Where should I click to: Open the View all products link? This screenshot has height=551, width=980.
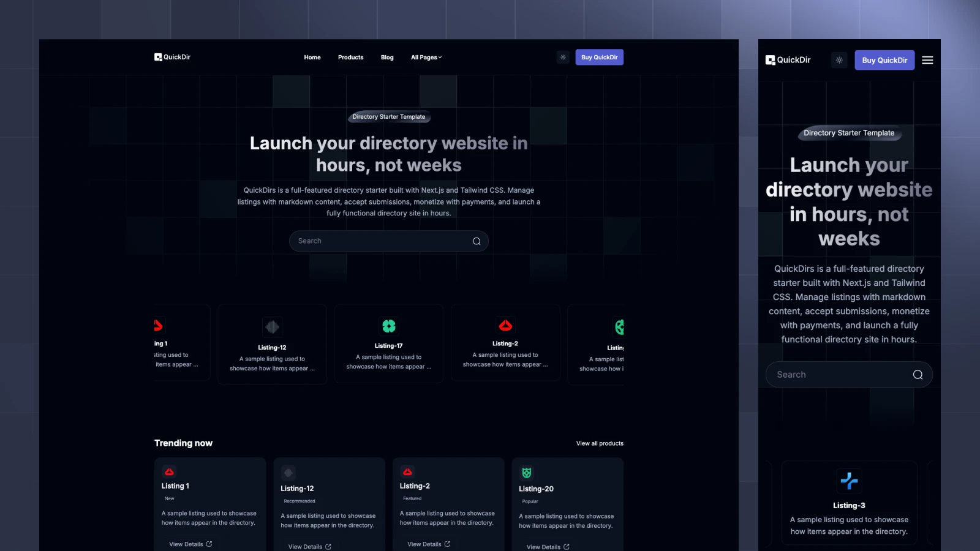coord(600,443)
